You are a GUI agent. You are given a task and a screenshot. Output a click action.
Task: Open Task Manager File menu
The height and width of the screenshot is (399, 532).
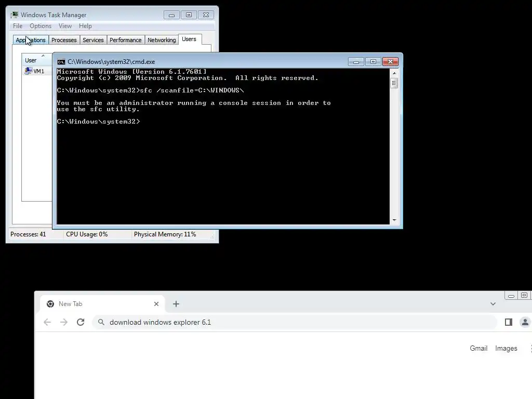point(18,26)
